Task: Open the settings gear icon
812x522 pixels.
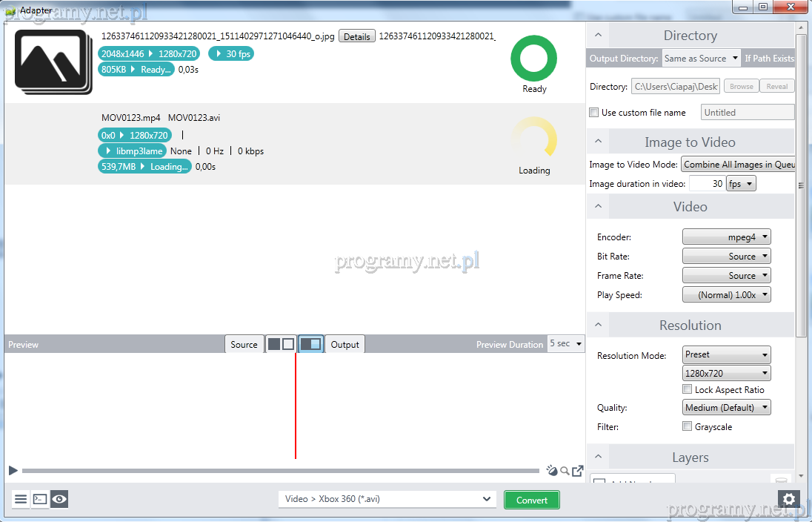Action: [x=788, y=499]
